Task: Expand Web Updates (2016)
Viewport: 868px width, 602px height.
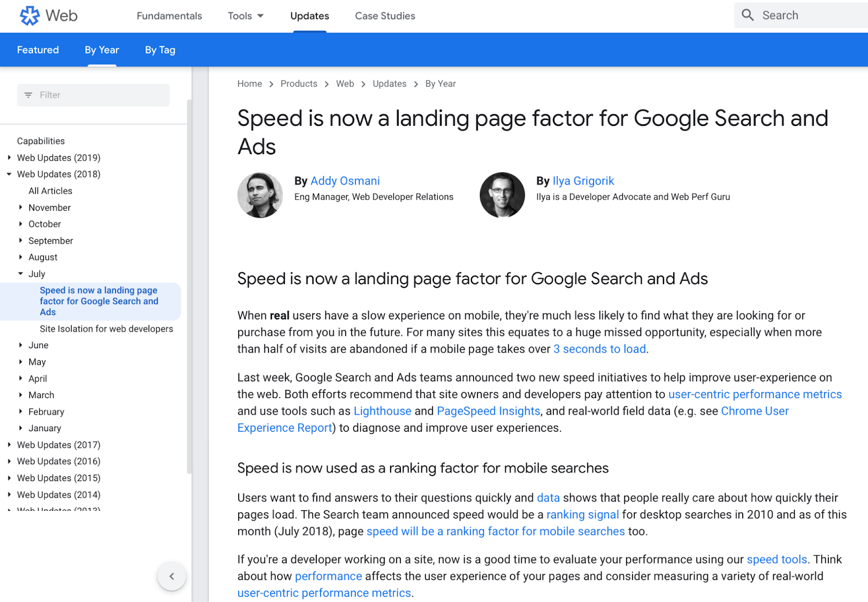Action: [x=9, y=461]
